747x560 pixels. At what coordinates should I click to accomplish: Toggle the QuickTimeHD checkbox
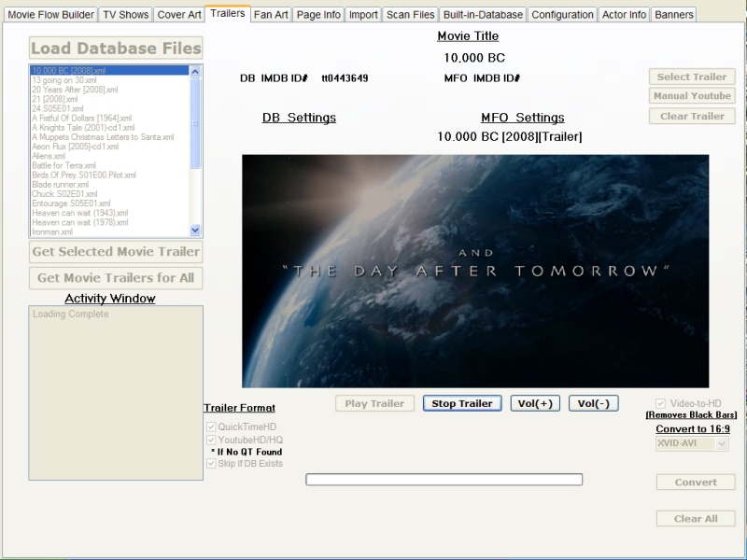click(x=211, y=427)
